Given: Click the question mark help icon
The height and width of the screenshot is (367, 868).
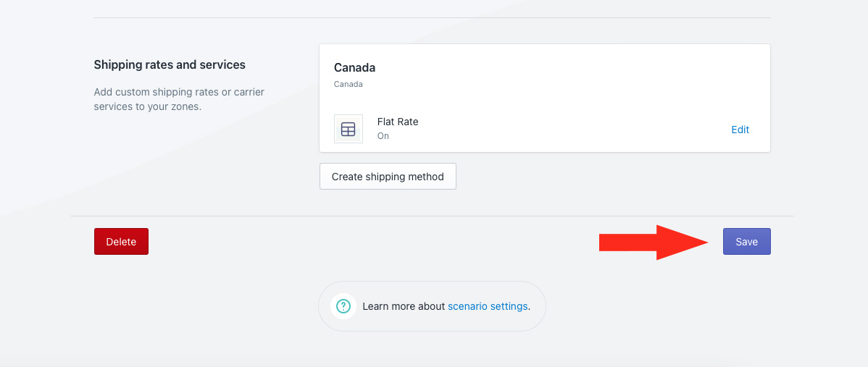Looking at the screenshot, I should pos(343,306).
